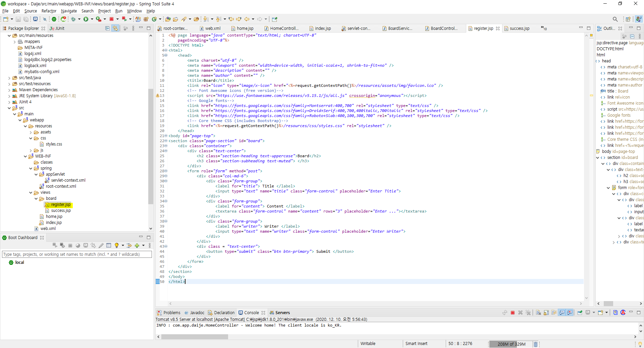Switch to the JUnit view tab

57,28
